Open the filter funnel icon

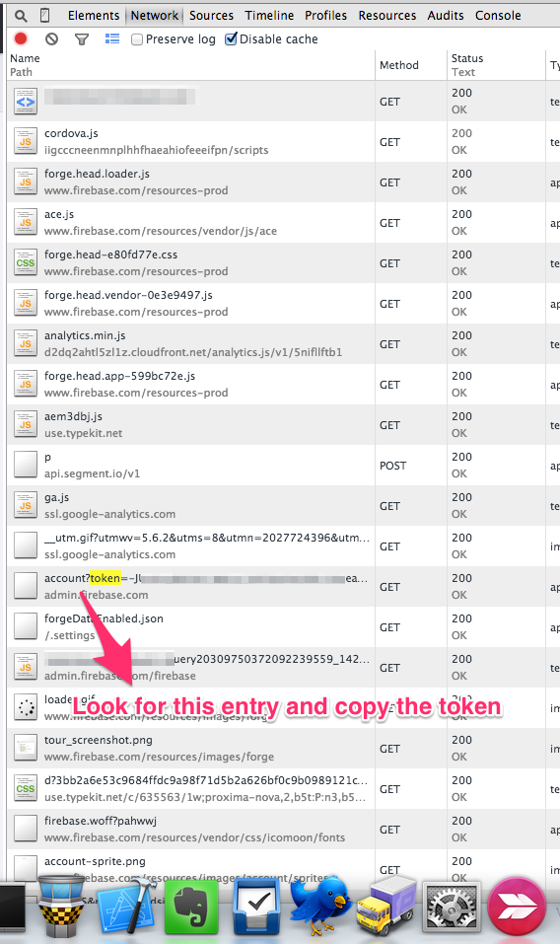82,39
